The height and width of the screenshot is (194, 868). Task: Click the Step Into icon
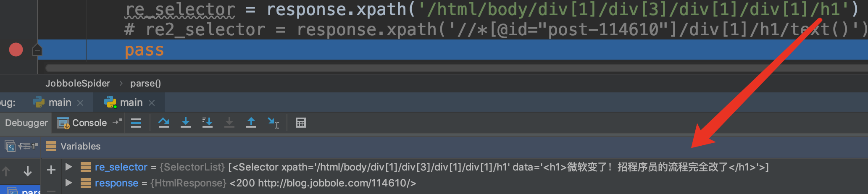[x=185, y=123]
